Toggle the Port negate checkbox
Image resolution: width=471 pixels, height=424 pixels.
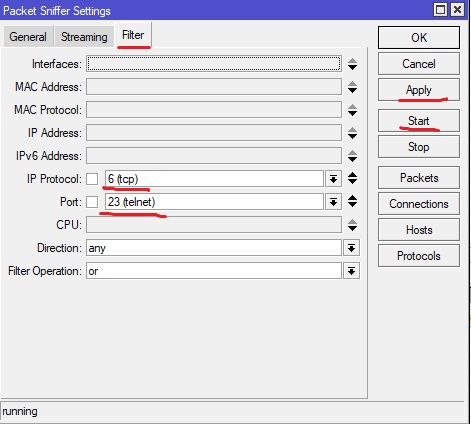(92, 202)
